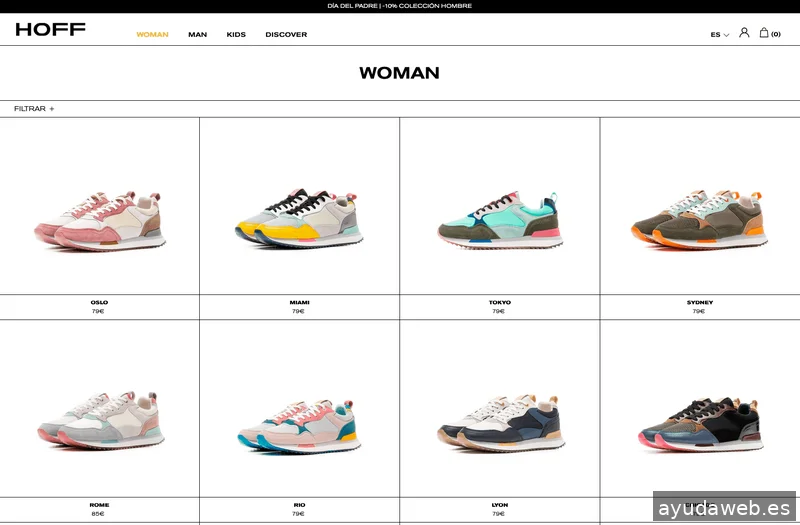800x525 pixels.
Task: Expand the FILTRAR filter panel
Action: 34,109
